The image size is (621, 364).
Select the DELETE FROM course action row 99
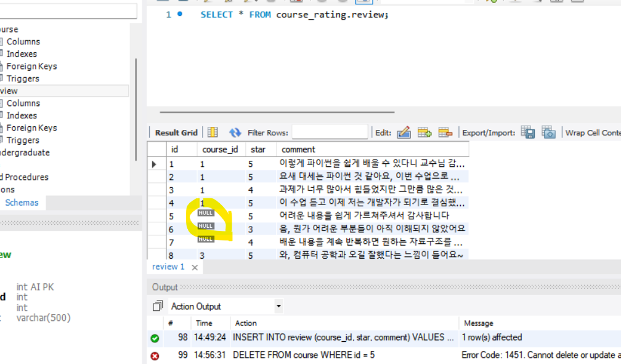(303, 355)
